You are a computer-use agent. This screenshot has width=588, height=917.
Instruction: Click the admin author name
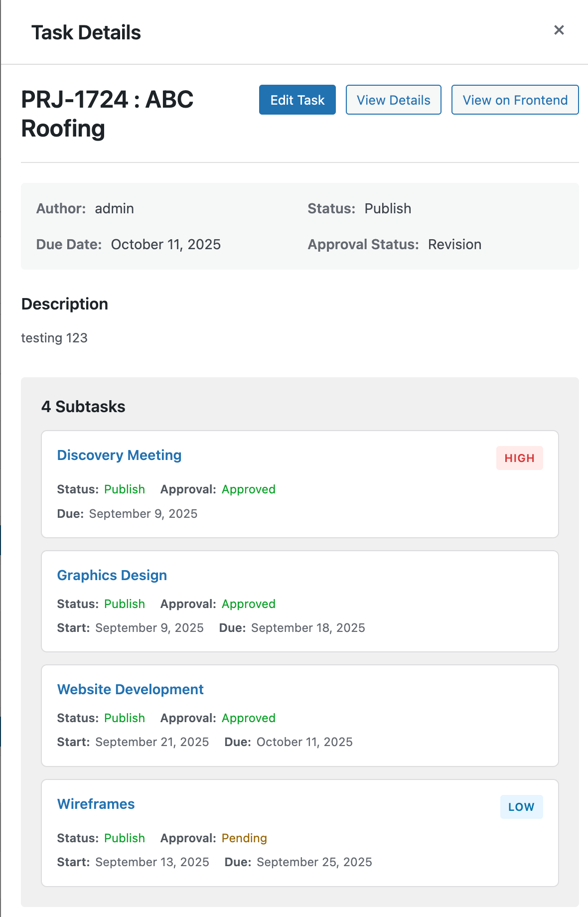point(114,208)
